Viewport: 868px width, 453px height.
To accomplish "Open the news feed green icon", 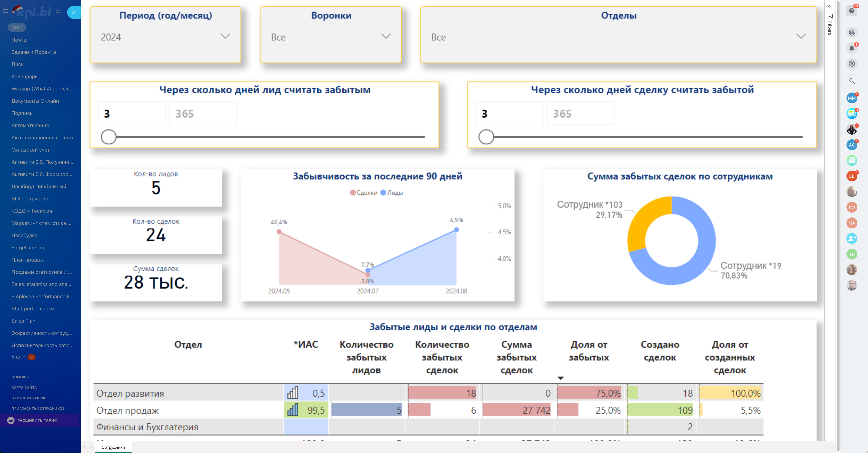I will 852,160.
